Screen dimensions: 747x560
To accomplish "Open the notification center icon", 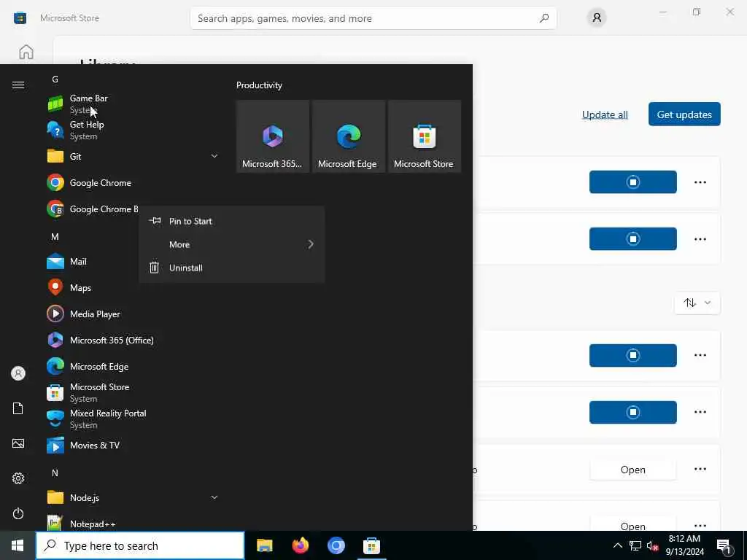I will tap(724, 545).
